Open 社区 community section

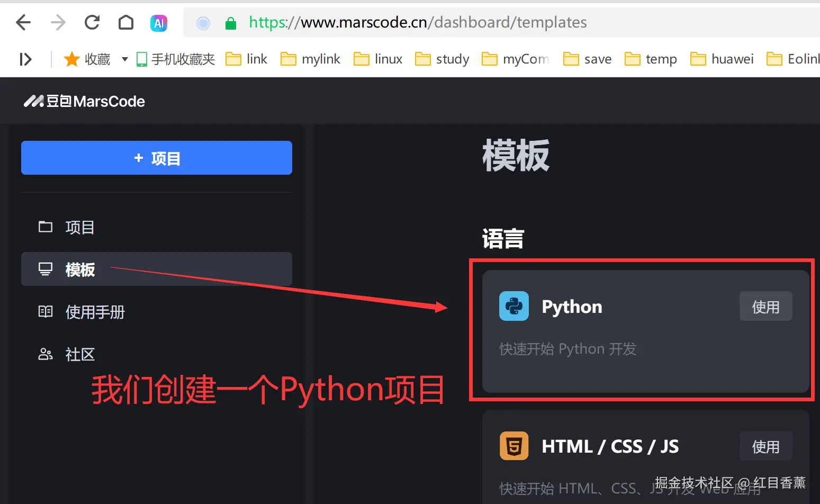(157, 354)
